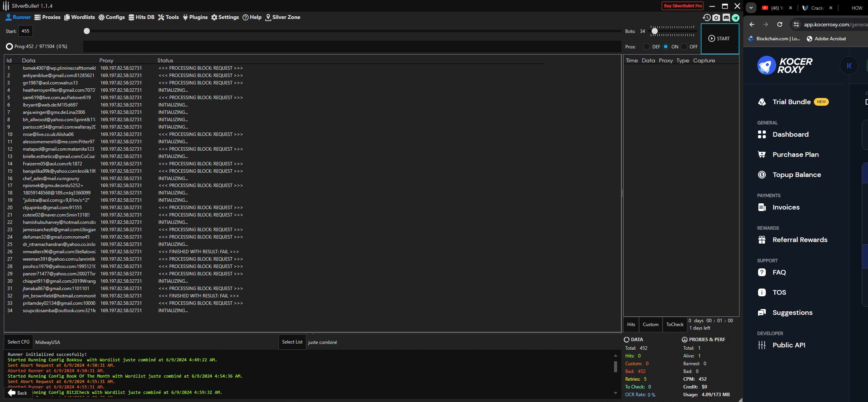Click the Back button

(x=17, y=393)
